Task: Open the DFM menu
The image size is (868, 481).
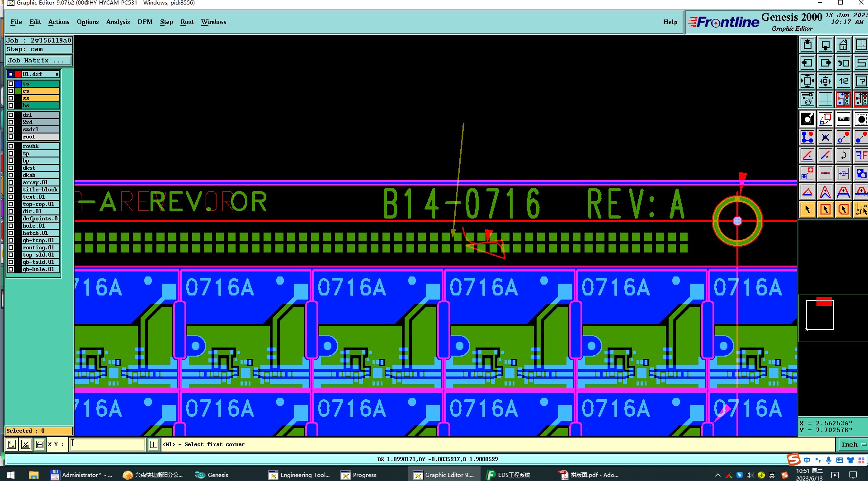Action: point(145,22)
